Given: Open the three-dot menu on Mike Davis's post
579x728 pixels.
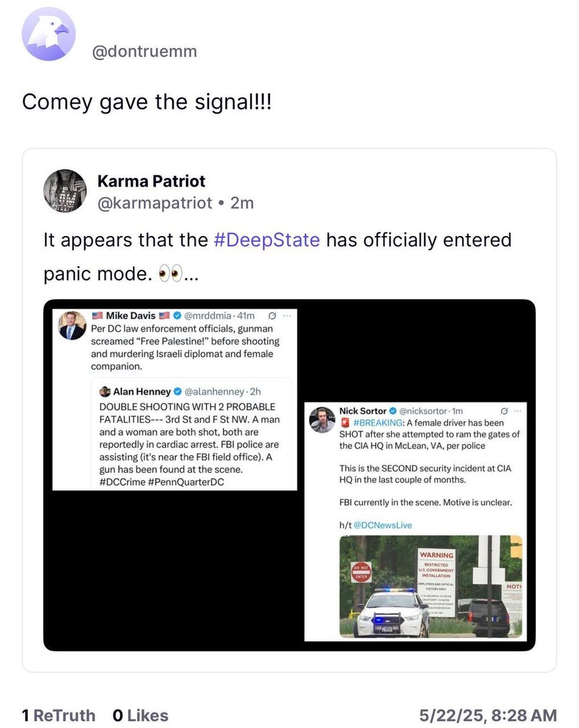Looking at the screenshot, I should (286, 315).
